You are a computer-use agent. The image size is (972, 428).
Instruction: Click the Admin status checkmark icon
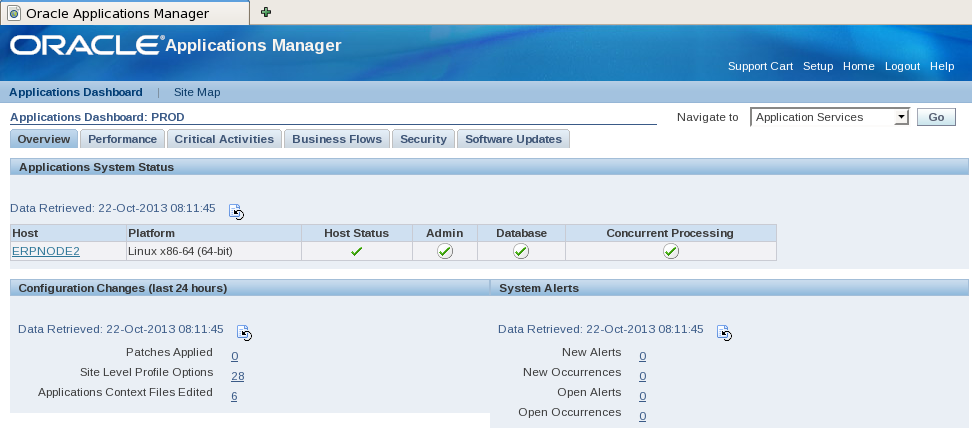click(445, 251)
